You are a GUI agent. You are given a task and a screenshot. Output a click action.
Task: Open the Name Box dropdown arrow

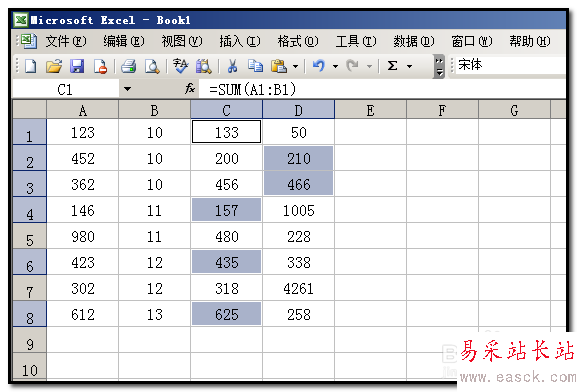pyautogui.click(x=127, y=89)
